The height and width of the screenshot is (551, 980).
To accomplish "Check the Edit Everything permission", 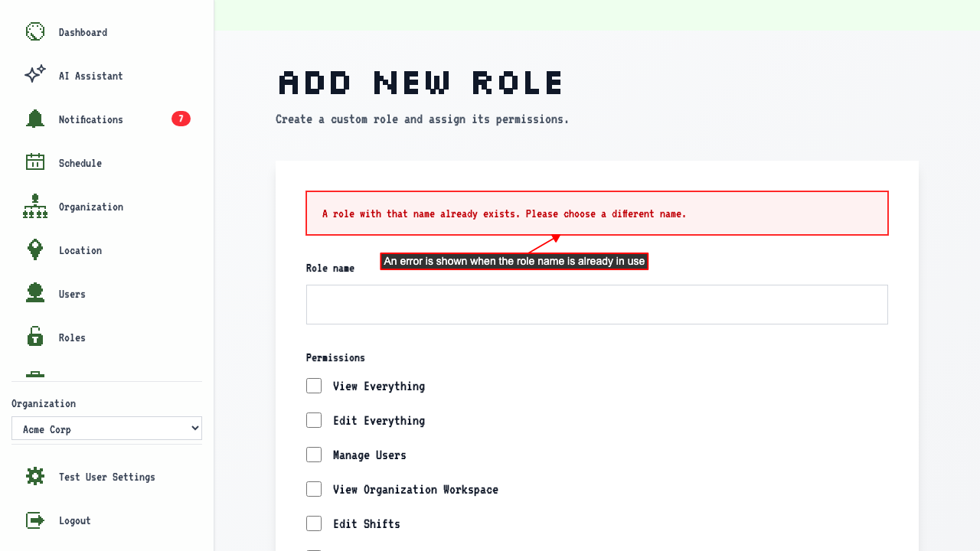I will (314, 420).
